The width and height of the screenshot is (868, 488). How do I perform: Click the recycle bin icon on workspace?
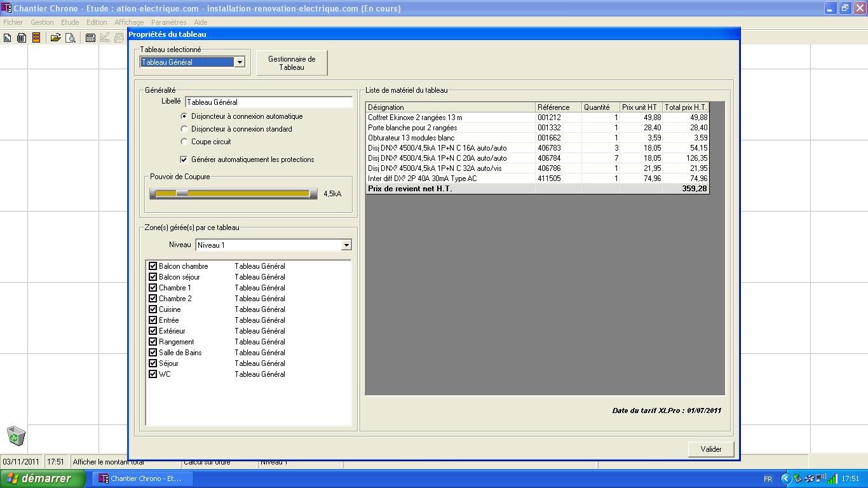pyautogui.click(x=16, y=436)
